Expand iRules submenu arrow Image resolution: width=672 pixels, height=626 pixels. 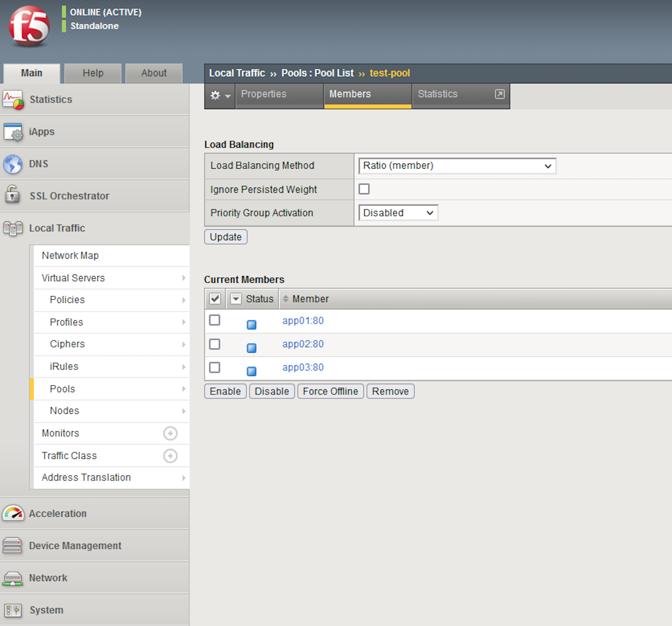coord(184,367)
